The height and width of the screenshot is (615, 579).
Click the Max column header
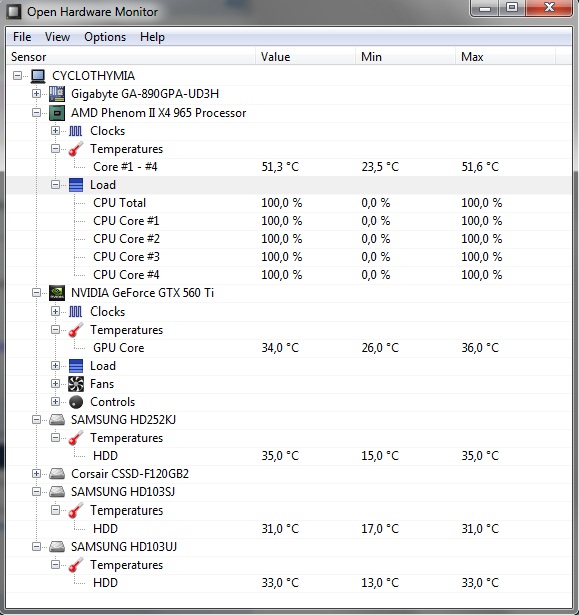click(x=505, y=57)
